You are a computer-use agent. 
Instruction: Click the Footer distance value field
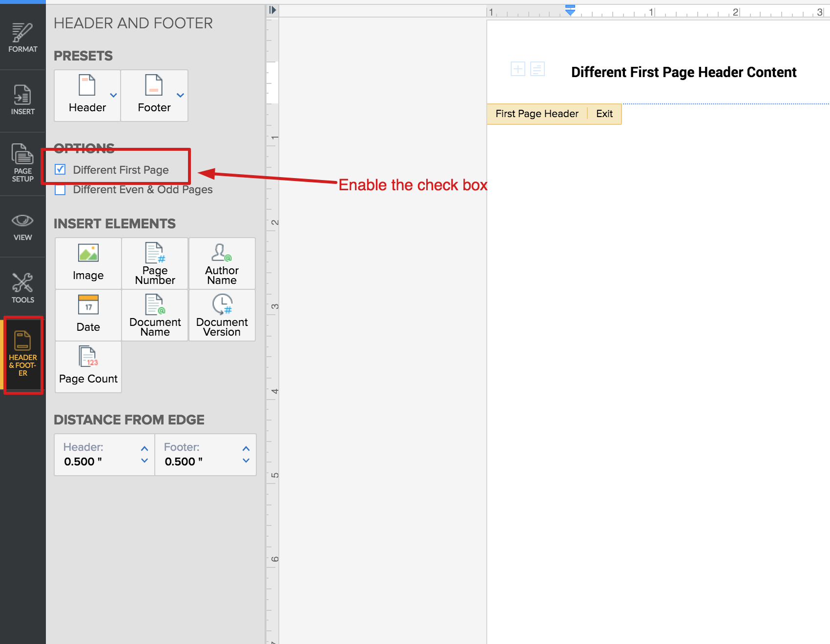(x=184, y=462)
